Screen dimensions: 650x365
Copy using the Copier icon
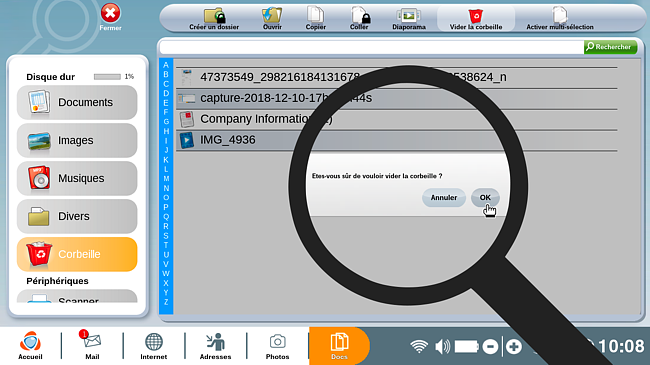click(315, 19)
